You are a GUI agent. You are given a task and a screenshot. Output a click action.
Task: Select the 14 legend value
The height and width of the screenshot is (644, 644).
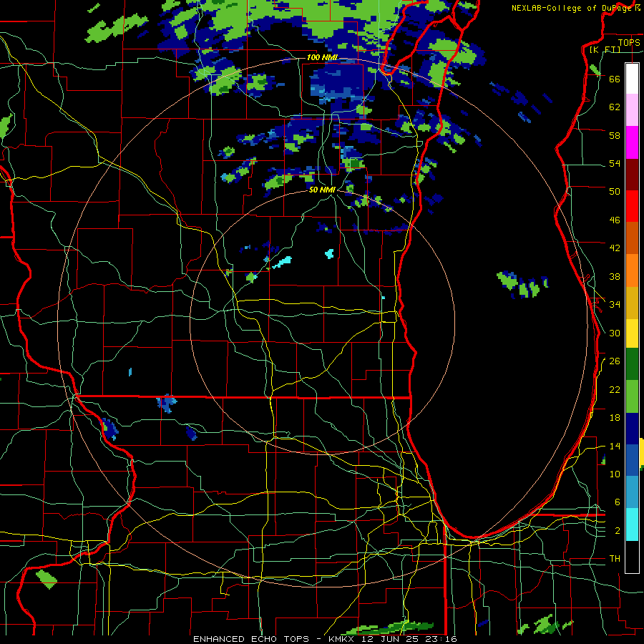pos(615,446)
